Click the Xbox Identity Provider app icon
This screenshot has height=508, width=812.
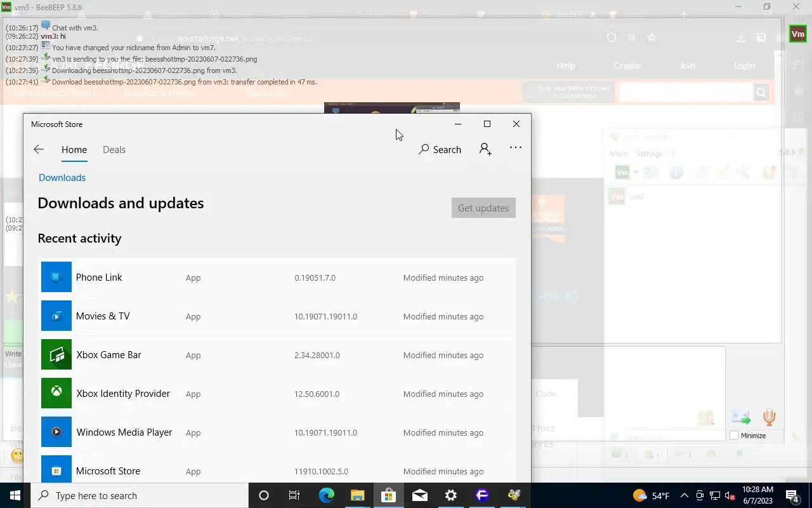[56, 393]
